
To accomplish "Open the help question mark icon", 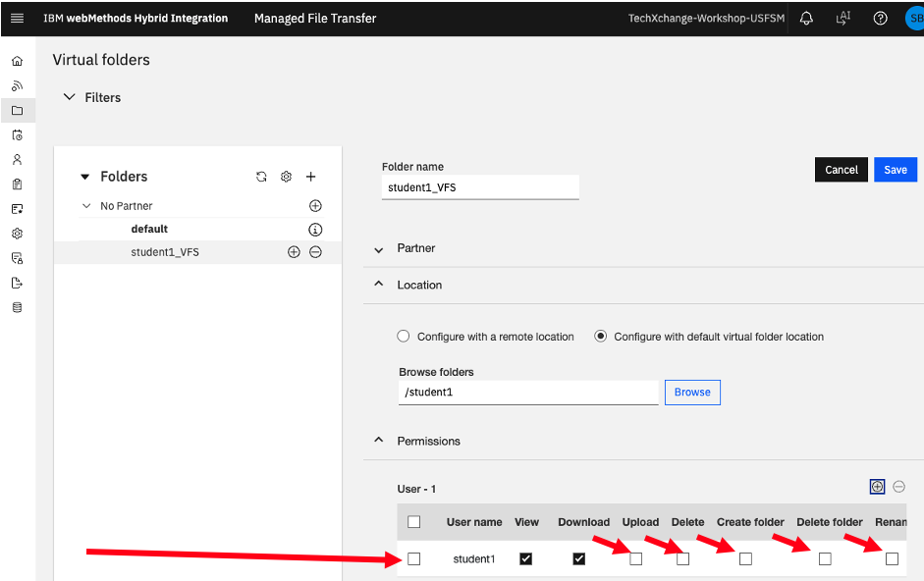I will [x=881, y=19].
